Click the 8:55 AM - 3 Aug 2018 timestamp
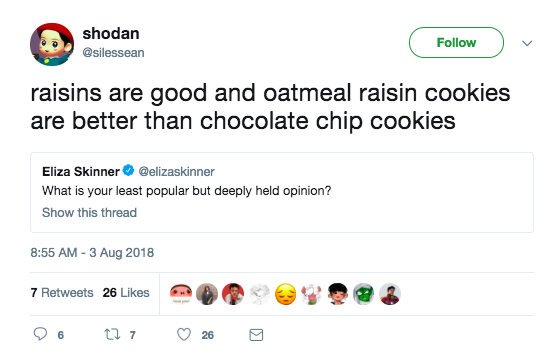The height and width of the screenshot is (364, 560). (x=92, y=253)
